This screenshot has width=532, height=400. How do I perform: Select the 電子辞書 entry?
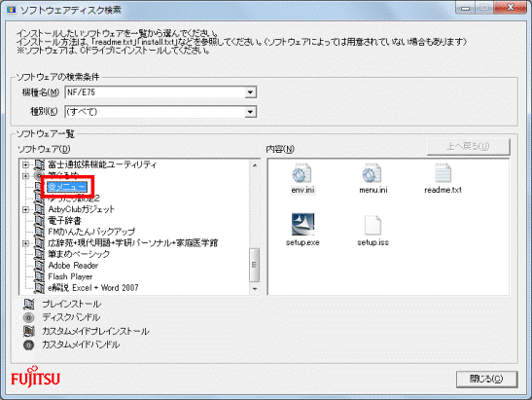pyautogui.click(x=64, y=221)
